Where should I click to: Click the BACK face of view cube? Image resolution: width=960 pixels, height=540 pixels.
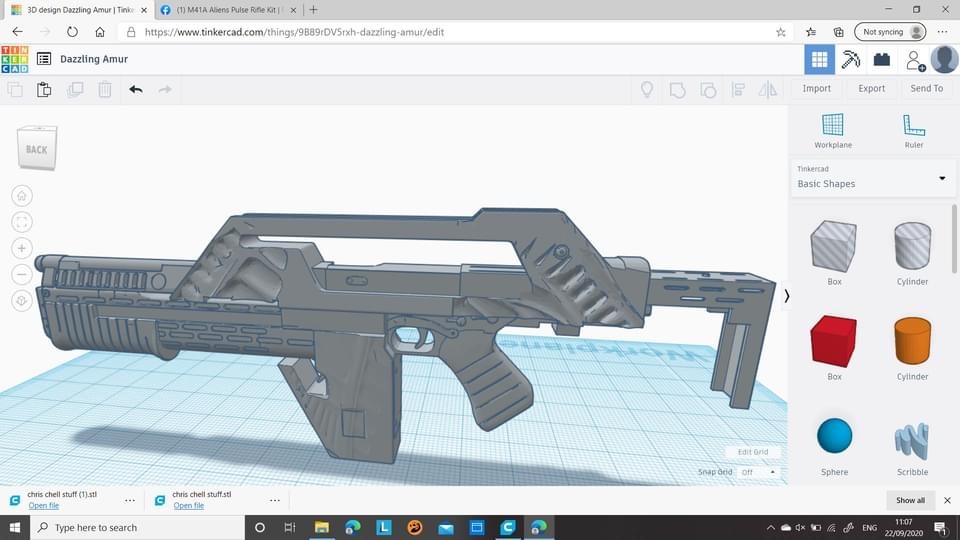pos(37,149)
